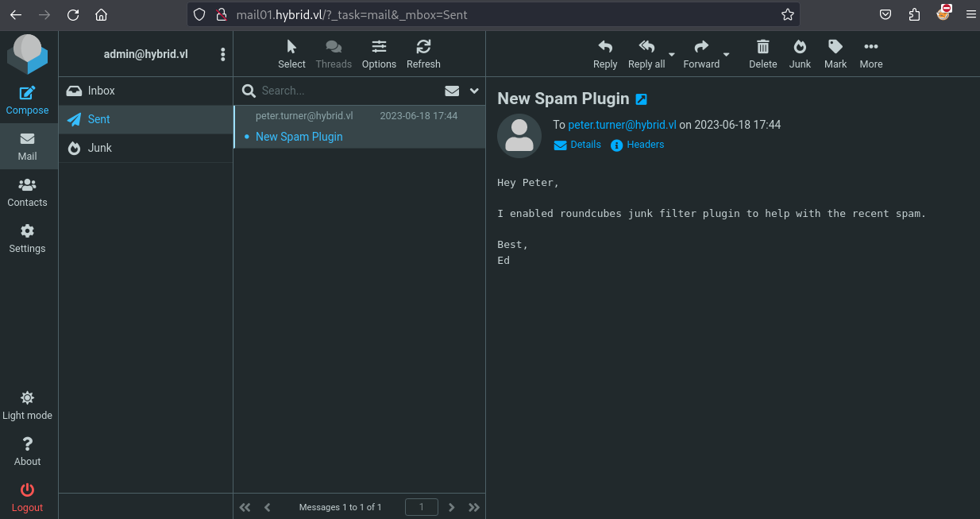Open the Mark message menu
The width and height of the screenshot is (980, 519).
coord(835,54)
